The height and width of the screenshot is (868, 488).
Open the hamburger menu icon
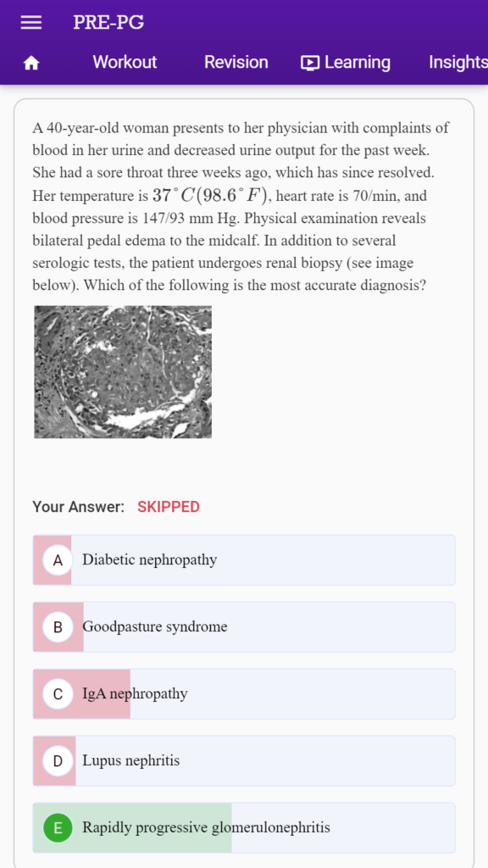[31, 22]
